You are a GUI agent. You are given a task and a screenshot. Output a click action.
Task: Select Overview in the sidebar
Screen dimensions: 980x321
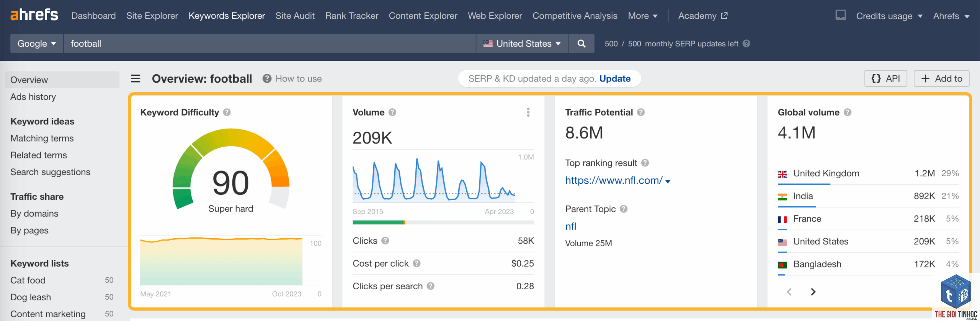click(62, 80)
